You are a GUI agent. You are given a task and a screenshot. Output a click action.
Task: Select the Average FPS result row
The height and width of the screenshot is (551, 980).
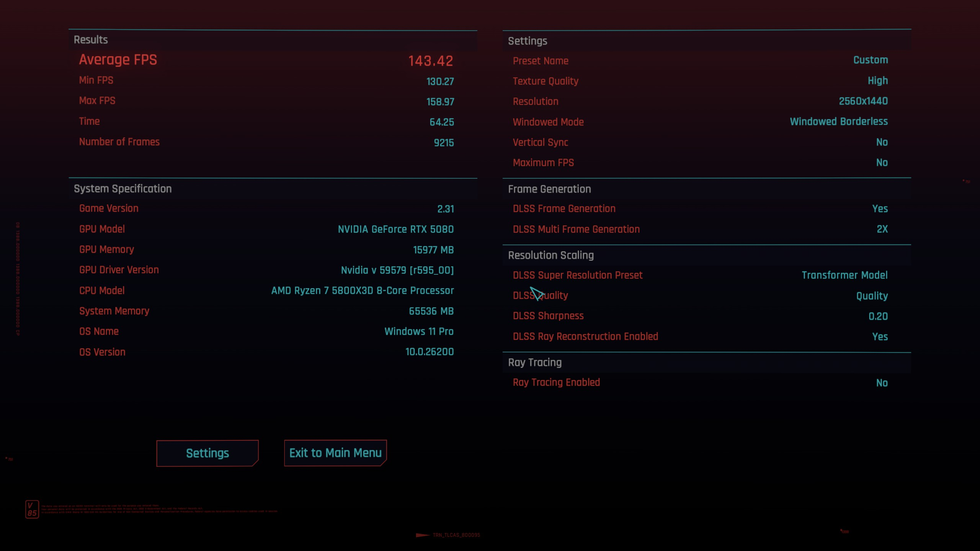click(118, 60)
